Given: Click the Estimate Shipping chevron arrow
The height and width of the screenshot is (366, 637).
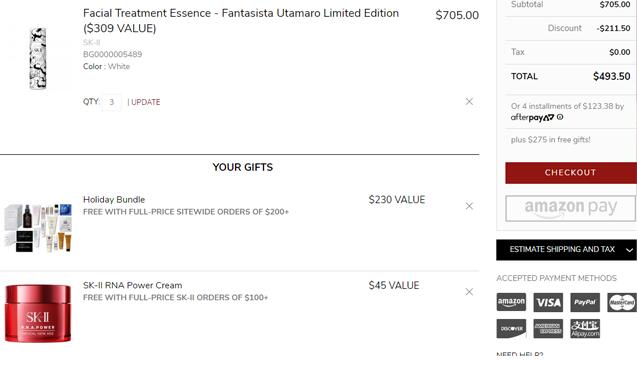Looking at the screenshot, I should 629,250.
